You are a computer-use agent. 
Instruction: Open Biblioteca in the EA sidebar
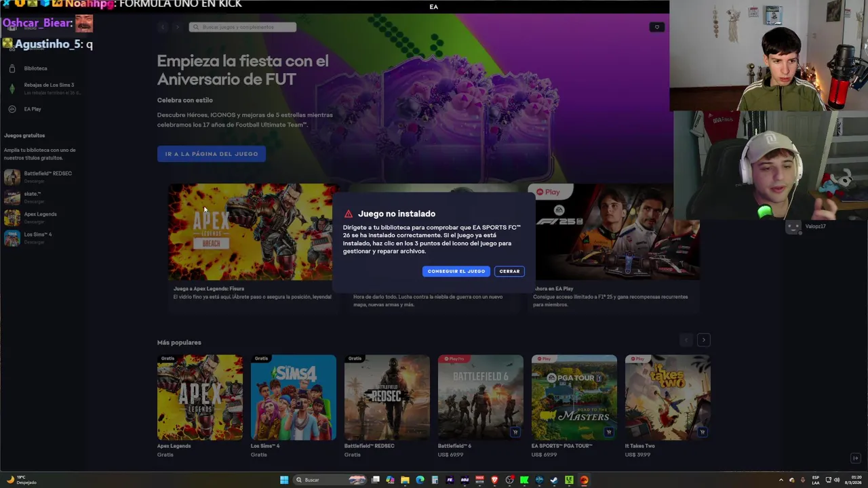(x=35, y=68)
